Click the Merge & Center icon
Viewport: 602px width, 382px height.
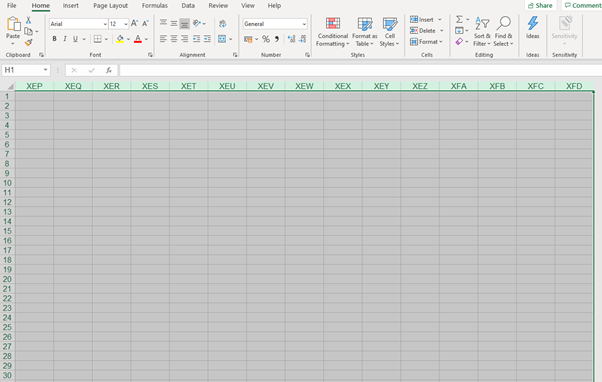tap(222, 39)
